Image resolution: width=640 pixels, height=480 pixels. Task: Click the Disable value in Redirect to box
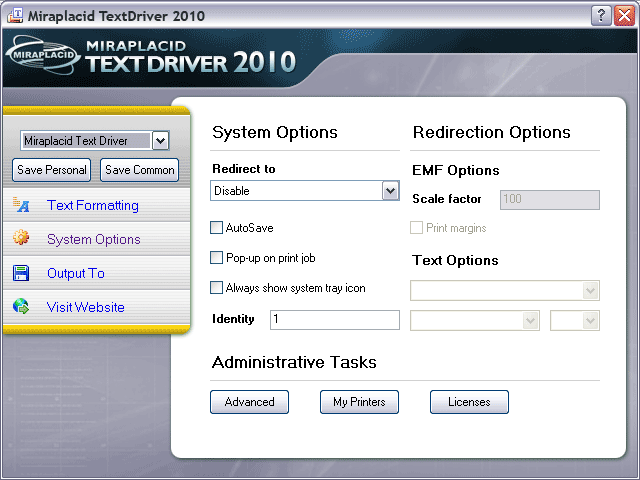pyautogui.click(x=232, y=191)
